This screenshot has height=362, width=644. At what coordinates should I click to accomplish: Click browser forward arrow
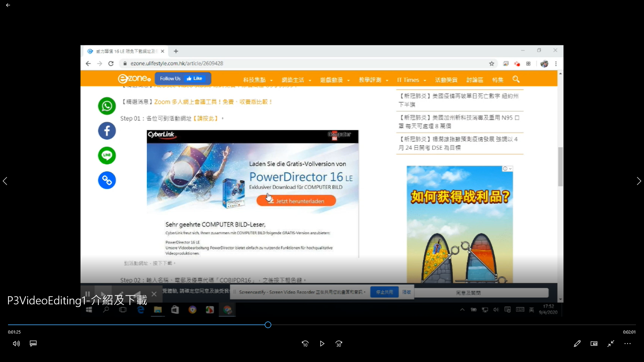pyautogui.click(x=100, y=64)
